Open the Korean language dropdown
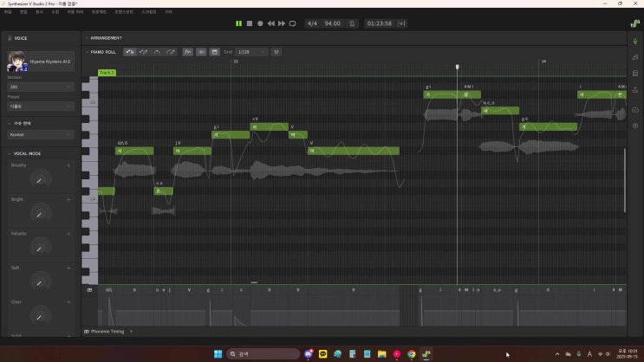The height and width of the screenshot is (362, 644). coord(41,135)
